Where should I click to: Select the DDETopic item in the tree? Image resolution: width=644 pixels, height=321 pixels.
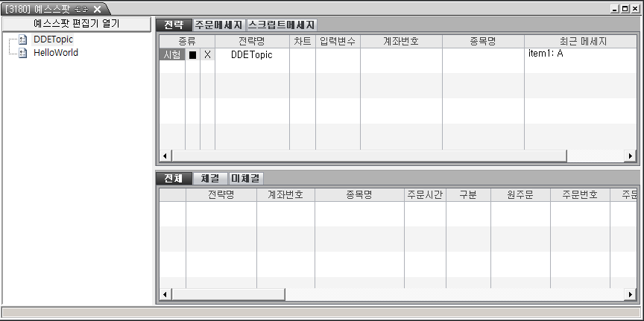click(x=54, y=39)
